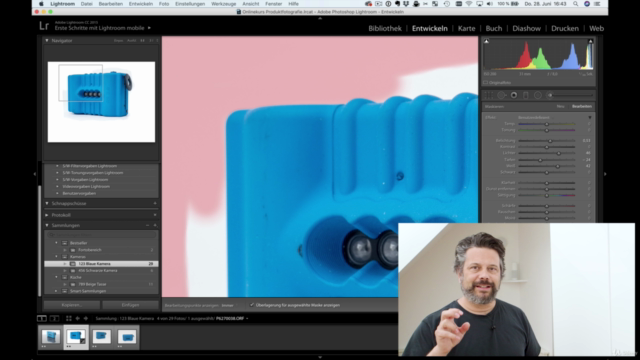Click the Einfügen button
This screenshot has height=360, width=640.
[x=130, y=305]
